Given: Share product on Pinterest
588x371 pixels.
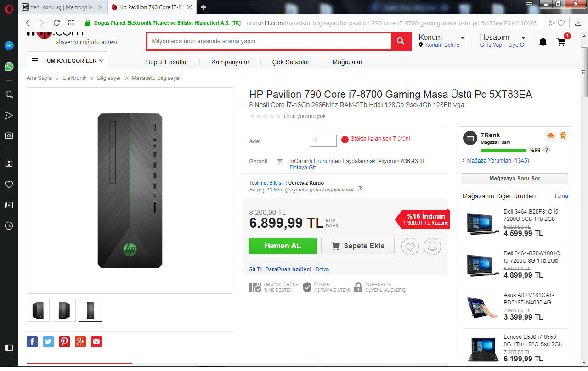Looking at the screenshot, I should click(64, 342).
